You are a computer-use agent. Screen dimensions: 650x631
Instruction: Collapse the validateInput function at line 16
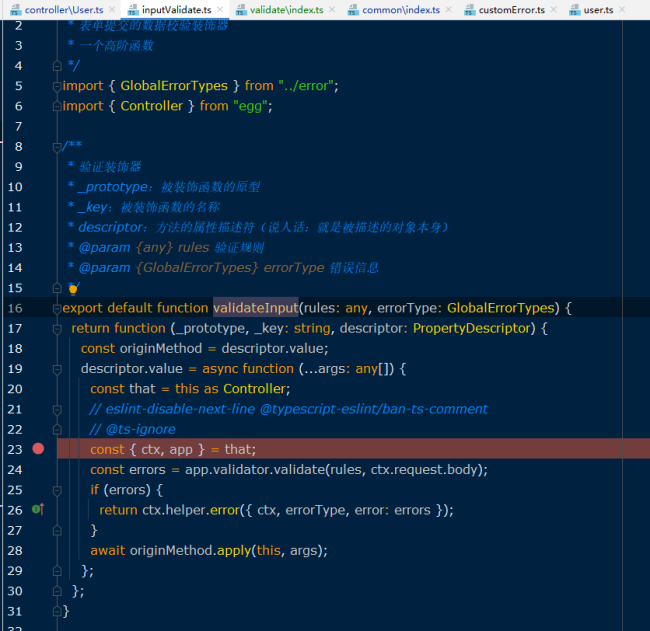pos(57,308)
